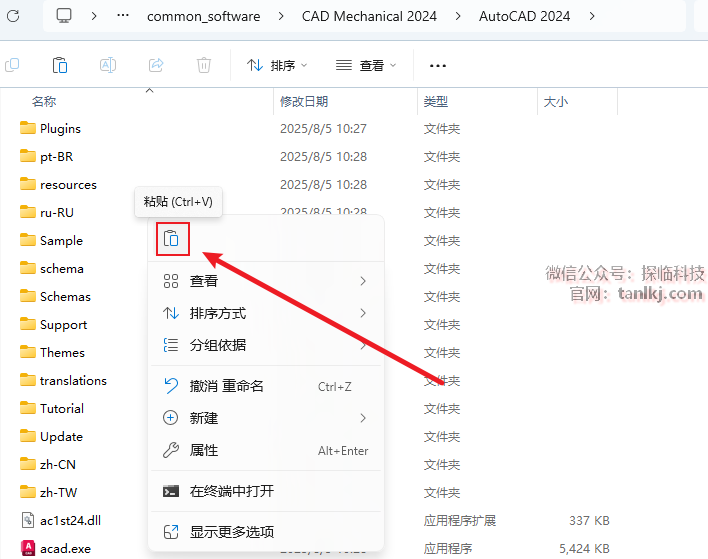Viewport: 708px width, 559px height.
Task: Expand chevron after AutoCAD 2024 breadcrumb
Action: 592,16
